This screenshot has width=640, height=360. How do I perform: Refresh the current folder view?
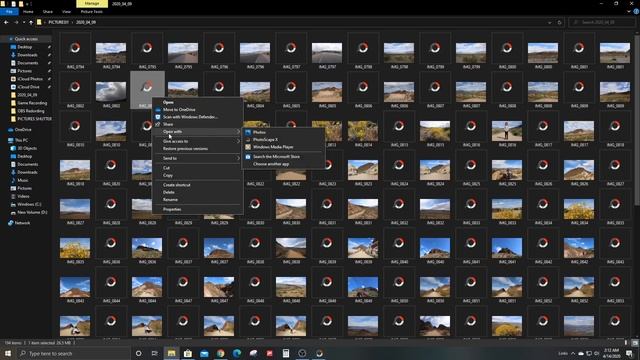click(x=560, y=22)
